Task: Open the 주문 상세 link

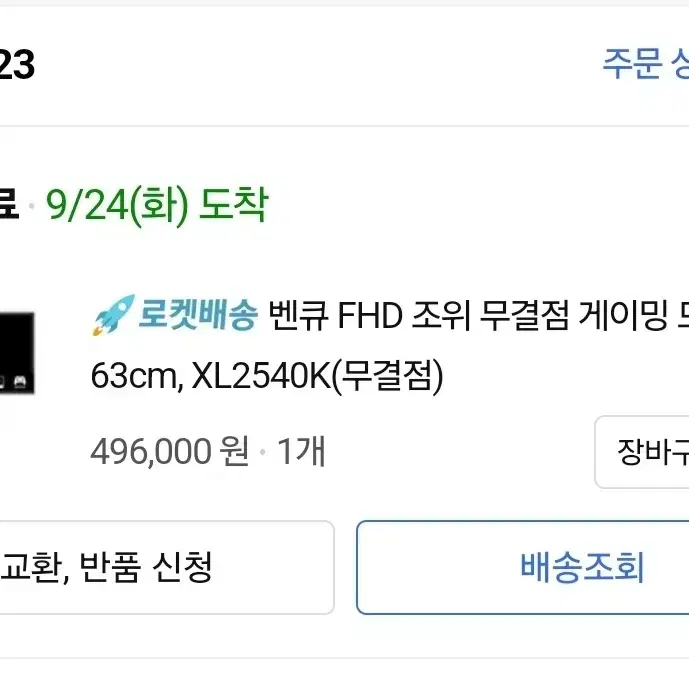Action: [645, 64]
